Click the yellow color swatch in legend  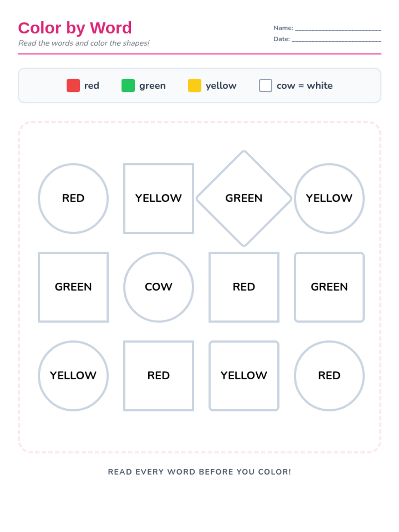coord(195,85)
